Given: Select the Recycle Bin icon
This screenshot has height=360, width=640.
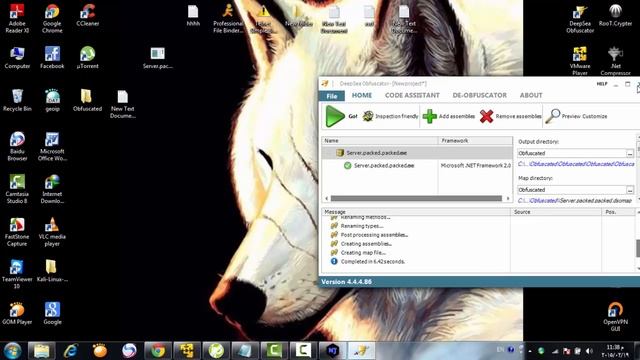Looking at the screenshot, I should coord(17,100).
